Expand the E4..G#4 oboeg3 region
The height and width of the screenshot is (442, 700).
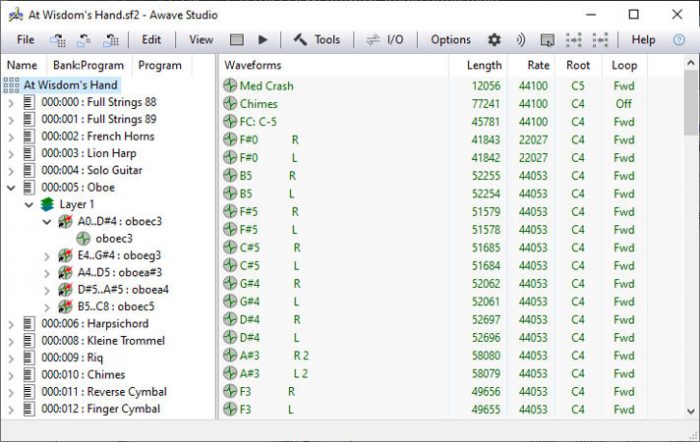pos(47,255)
